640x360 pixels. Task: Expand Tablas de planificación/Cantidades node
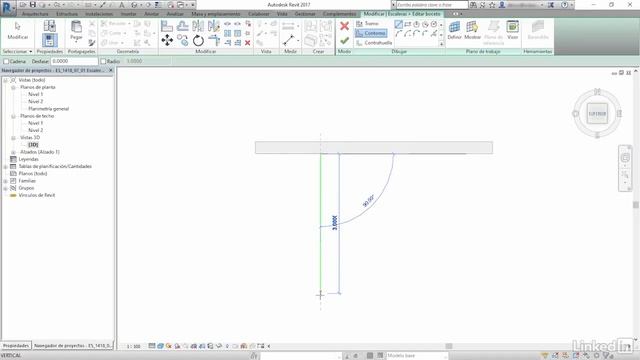pyautogui.click(x=6, y=167)
